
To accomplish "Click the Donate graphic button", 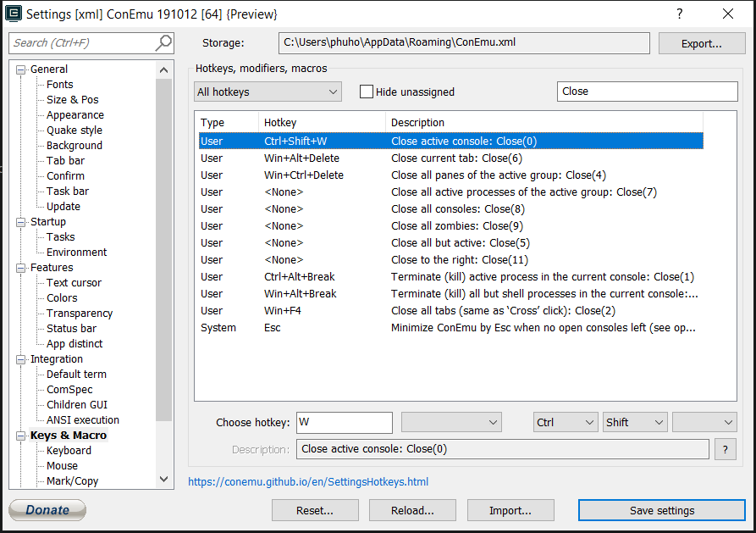I will (x=47, y=509).
